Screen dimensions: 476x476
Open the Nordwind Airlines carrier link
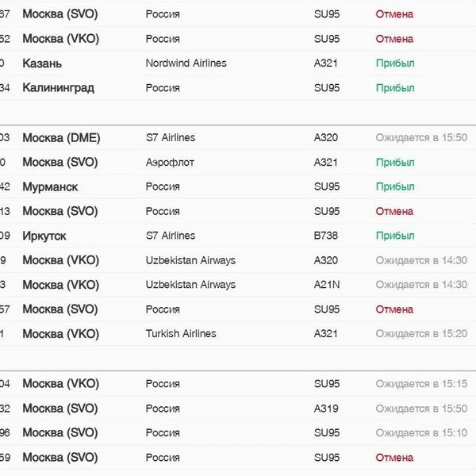tap(186, 63)
